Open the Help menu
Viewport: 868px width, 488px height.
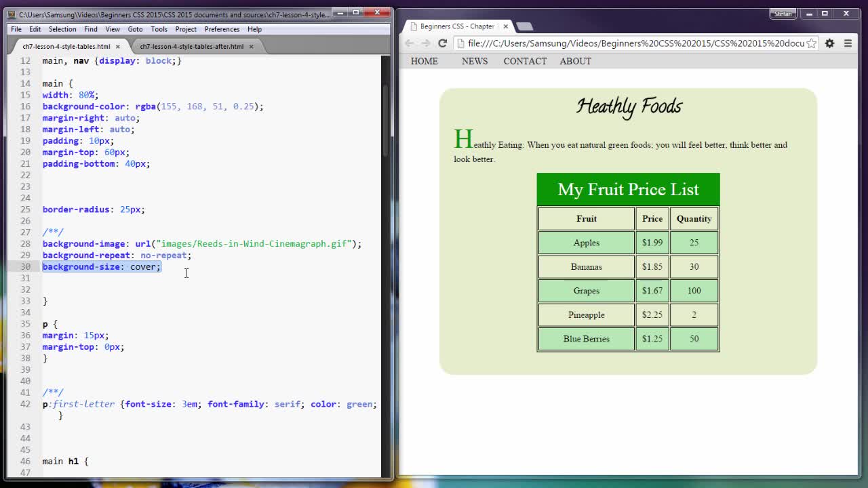pyautogui.click(x=254, y=29)
